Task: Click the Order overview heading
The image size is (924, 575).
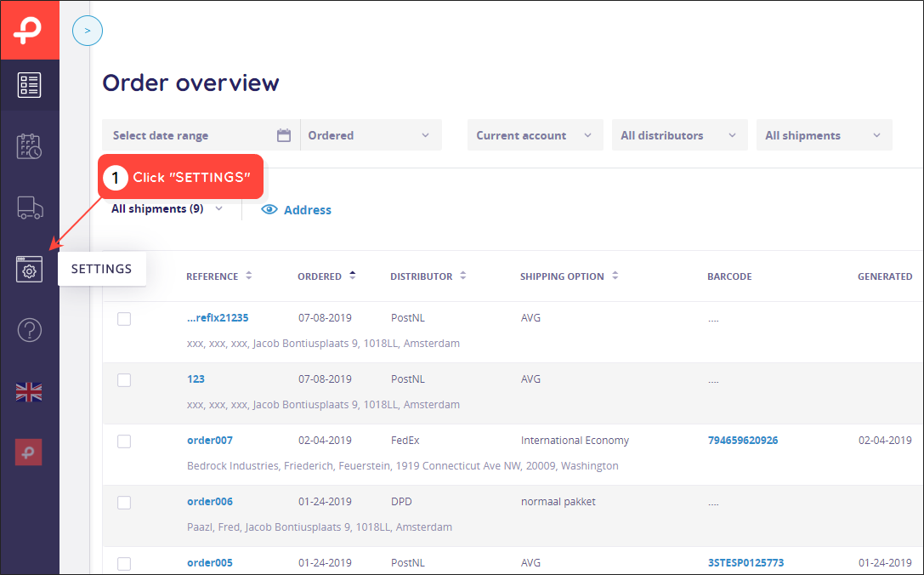Action: point(191,83)
